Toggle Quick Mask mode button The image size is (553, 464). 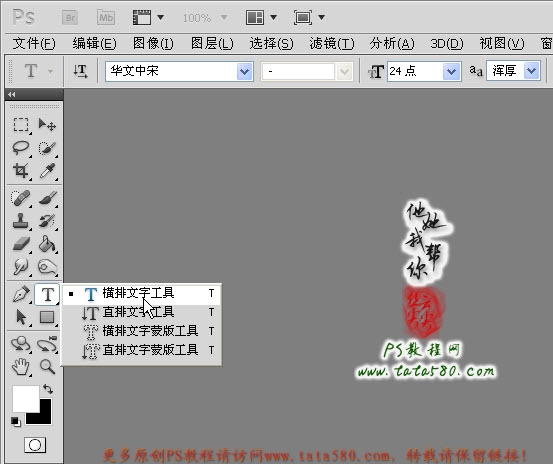(35, 445)
